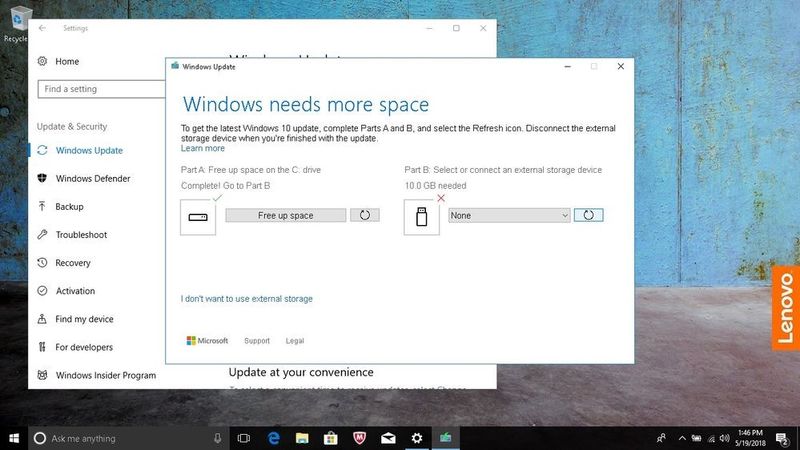Open the Legal link in dialog footer

point(294,341)
